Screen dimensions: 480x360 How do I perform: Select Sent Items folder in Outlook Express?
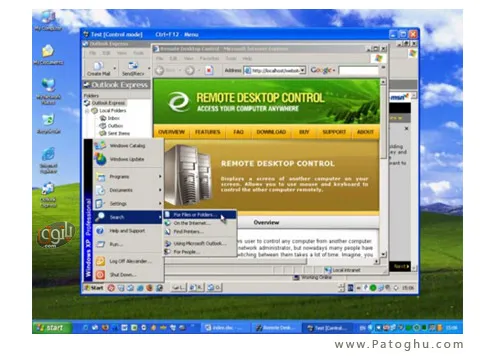tap(115, 133)
